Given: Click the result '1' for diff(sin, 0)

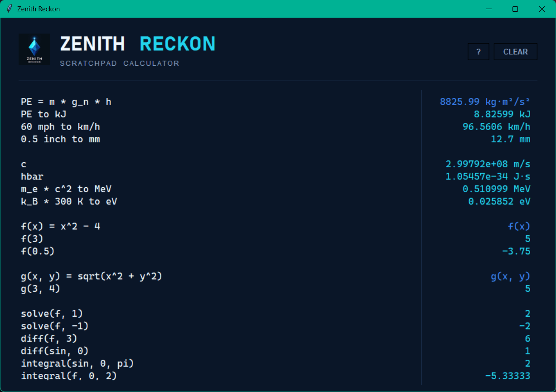Looking at the screenshot, I should 528,351.
